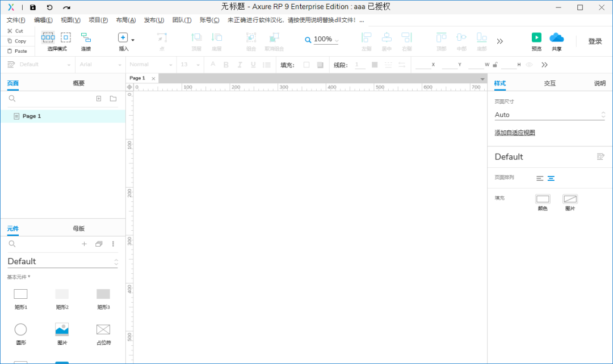Click the green 预览 preview button
The height and width of the screenshot is (364, 613).
[x=536, y=37]
